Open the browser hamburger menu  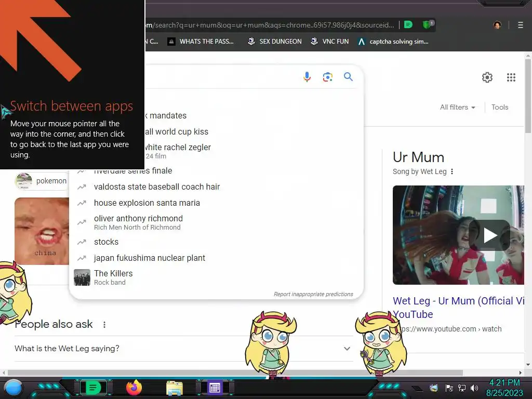click(520, 25)
